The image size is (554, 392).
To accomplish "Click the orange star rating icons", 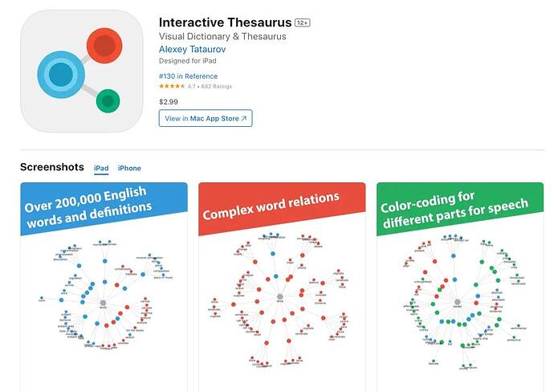I will (x=172, y=86).
